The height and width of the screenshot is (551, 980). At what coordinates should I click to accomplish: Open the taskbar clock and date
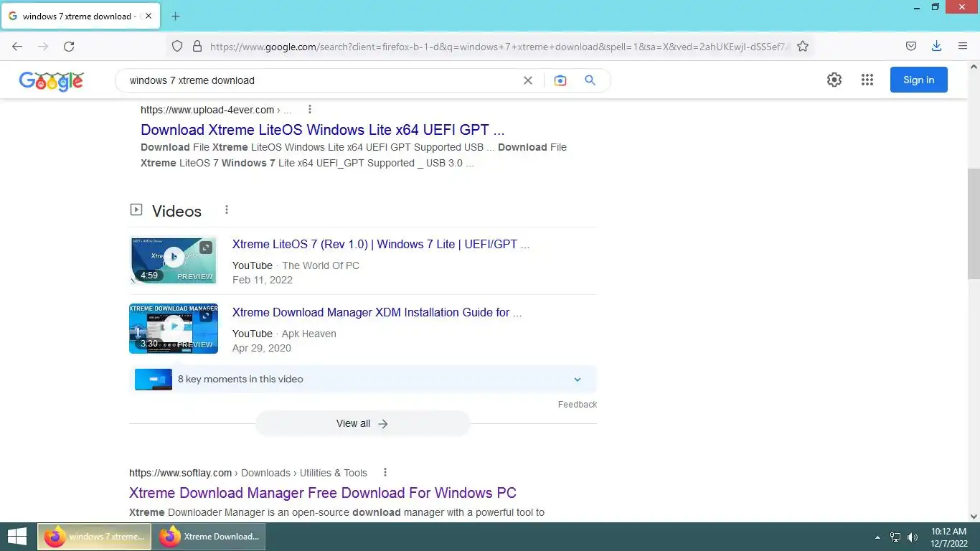click(948, 537)
